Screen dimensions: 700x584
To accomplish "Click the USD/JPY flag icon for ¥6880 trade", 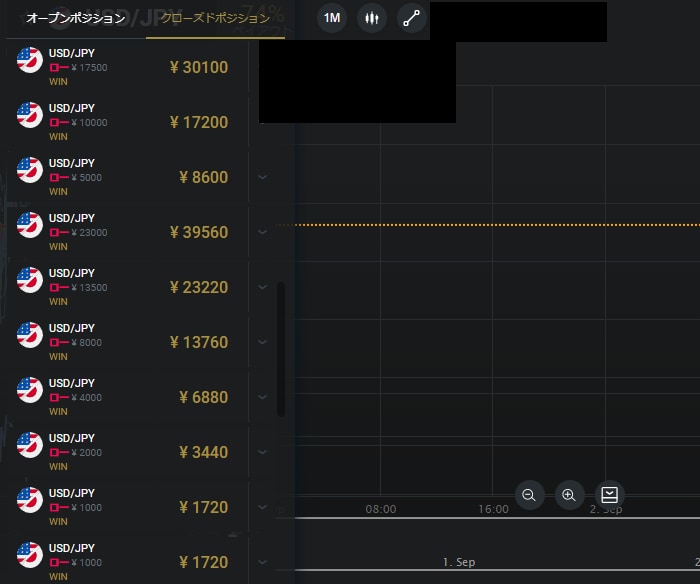I will (30, 389).
